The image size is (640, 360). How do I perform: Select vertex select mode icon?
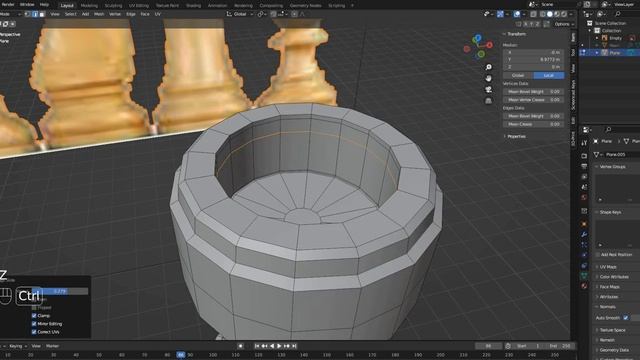(x=27, y=14)
